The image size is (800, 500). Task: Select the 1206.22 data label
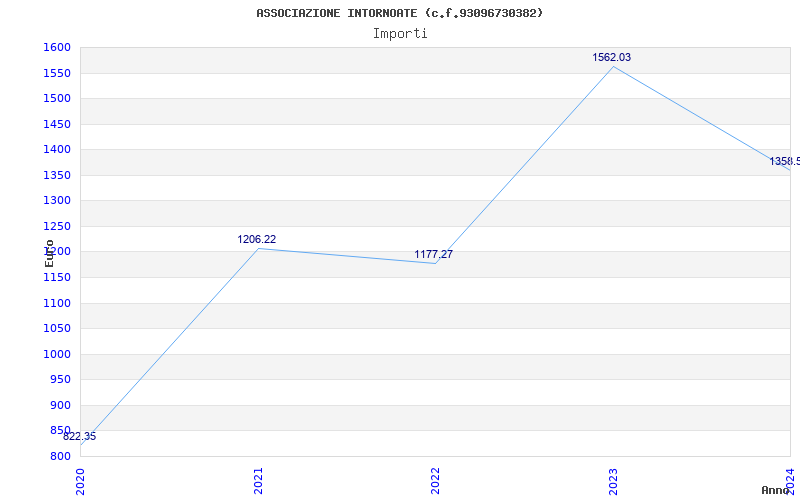tap(257, 239)
